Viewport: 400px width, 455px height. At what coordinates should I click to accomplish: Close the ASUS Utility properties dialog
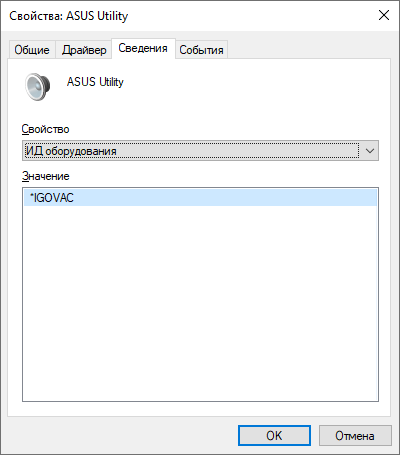(384, 15)
